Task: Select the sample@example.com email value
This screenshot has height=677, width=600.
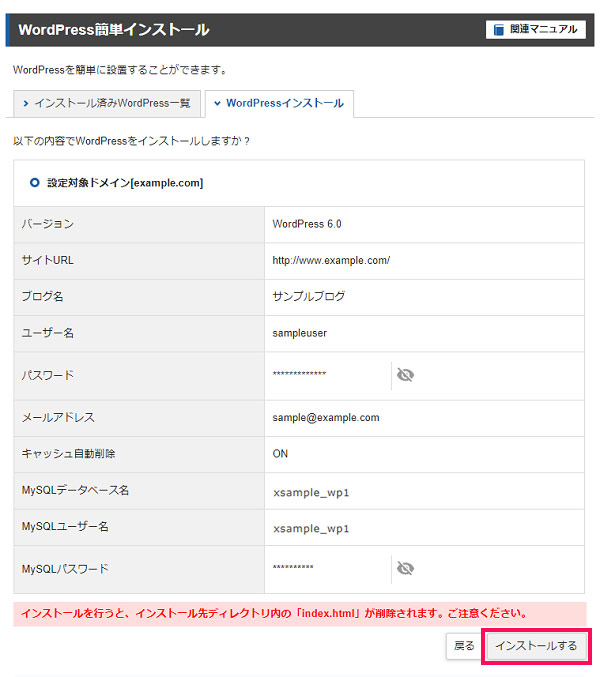Action: click(x=326, y=418)
